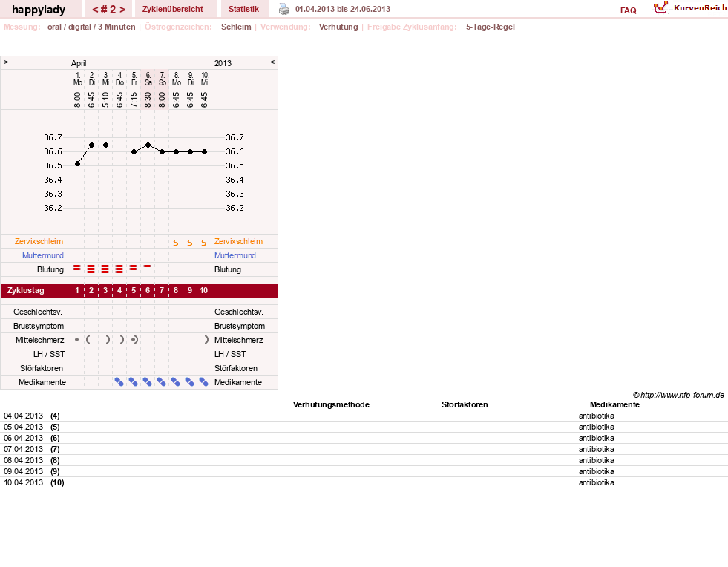Click the '04.04.2013' date in the notes table
728x567 pixels.
23,416
